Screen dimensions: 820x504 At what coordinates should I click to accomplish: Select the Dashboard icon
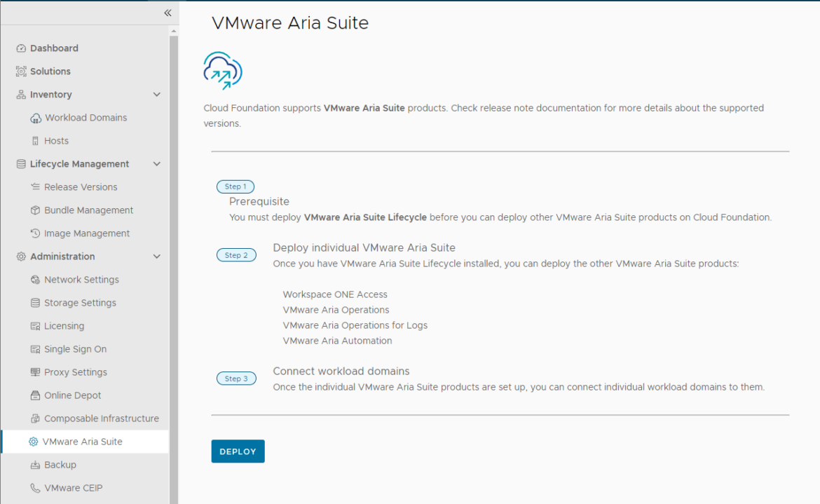(20, 48)
